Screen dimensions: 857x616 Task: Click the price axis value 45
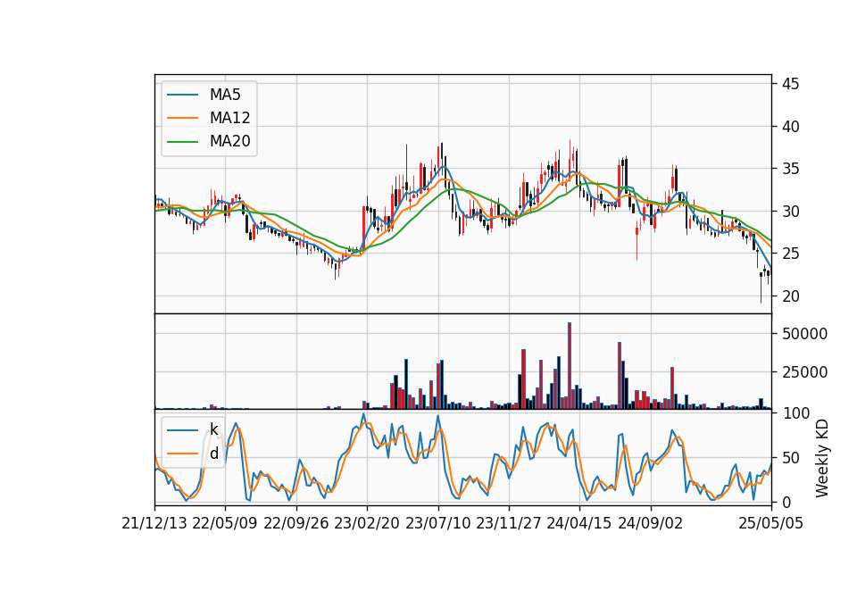(790, 84)
